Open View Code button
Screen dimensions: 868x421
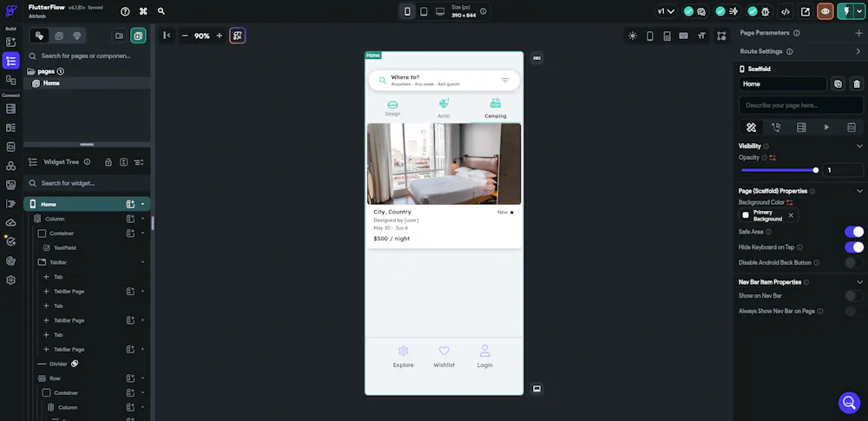(x=785, y=11)
